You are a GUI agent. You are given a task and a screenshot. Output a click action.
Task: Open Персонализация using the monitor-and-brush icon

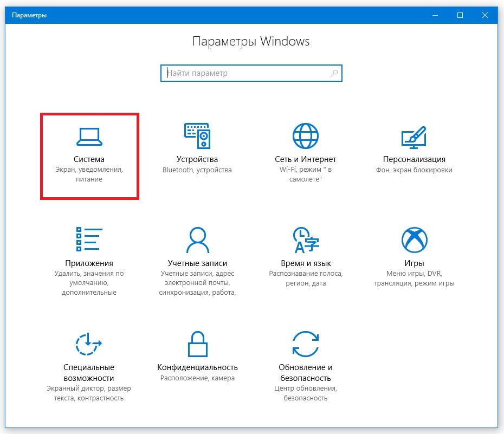point(413,137)
